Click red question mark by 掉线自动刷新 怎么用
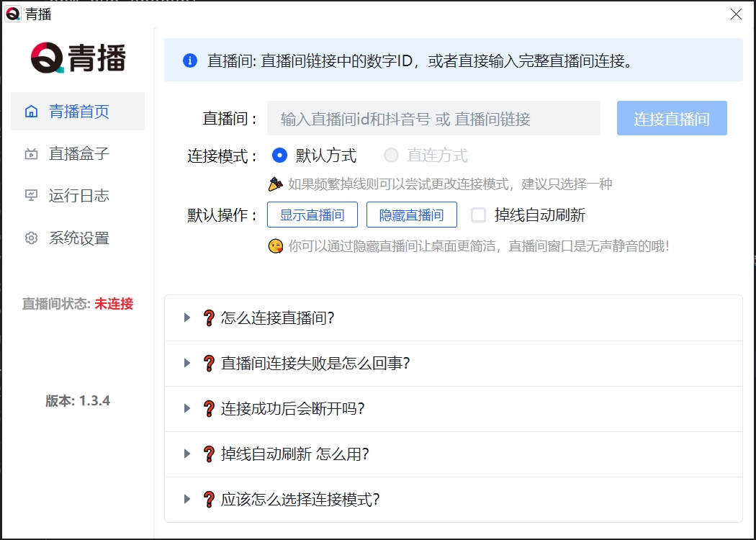This screenshot has height=540, width=756. coord(209,454)
